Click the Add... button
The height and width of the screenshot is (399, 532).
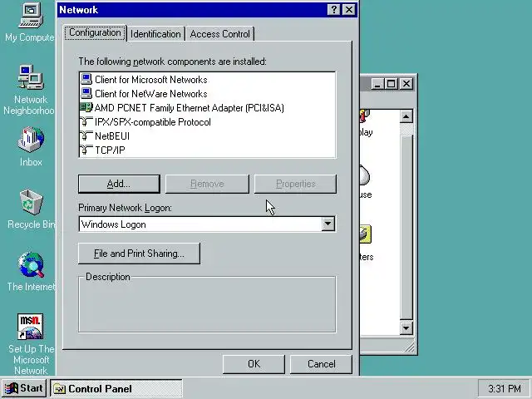[119, 184]
